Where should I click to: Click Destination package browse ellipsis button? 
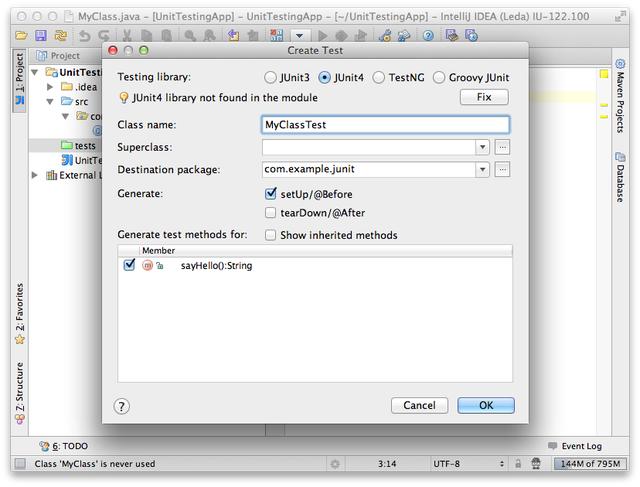502,169
